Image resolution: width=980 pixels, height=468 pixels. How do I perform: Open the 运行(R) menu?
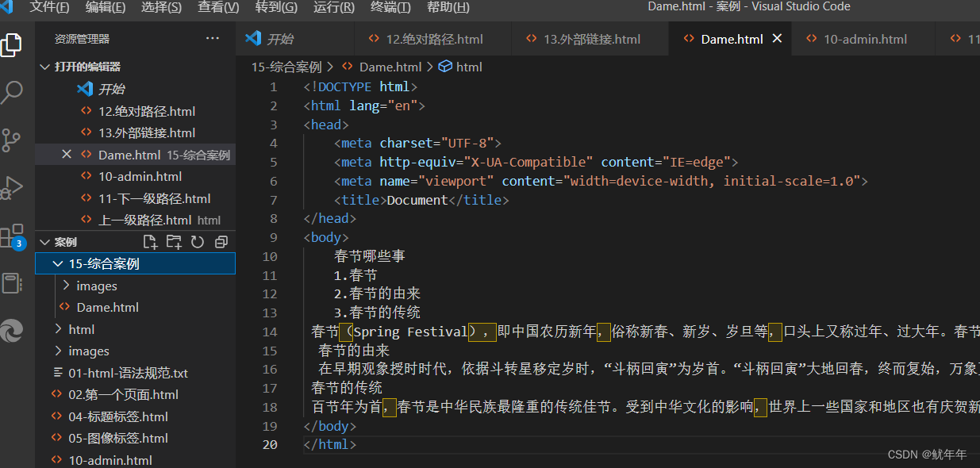pyautogui.click(x=334, y=7)
